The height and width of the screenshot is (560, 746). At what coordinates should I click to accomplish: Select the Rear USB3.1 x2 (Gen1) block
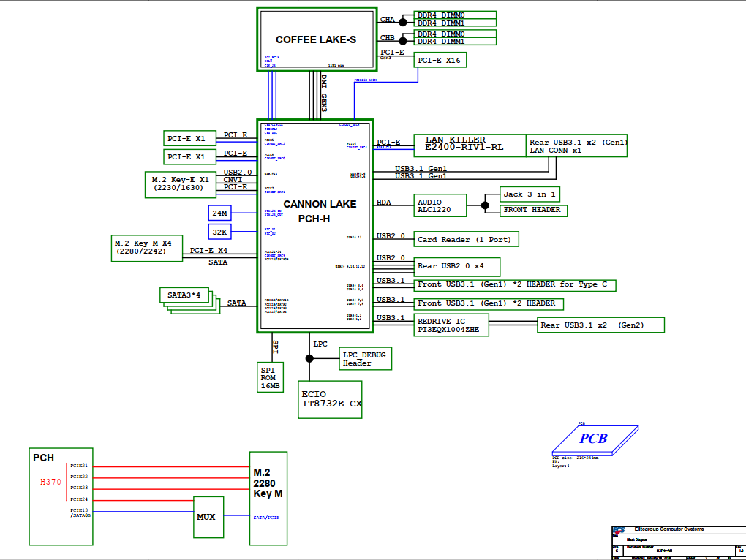(576, 145)
